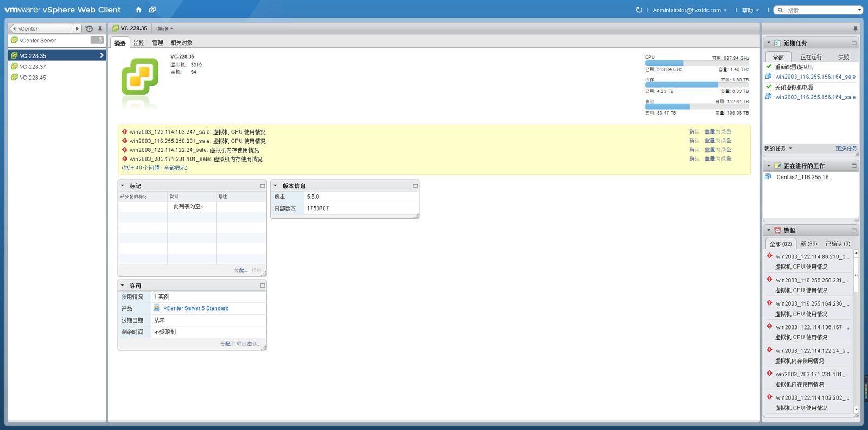
Task: Switch to the 监控 (Monitor) tab
Action: [139, 43]
